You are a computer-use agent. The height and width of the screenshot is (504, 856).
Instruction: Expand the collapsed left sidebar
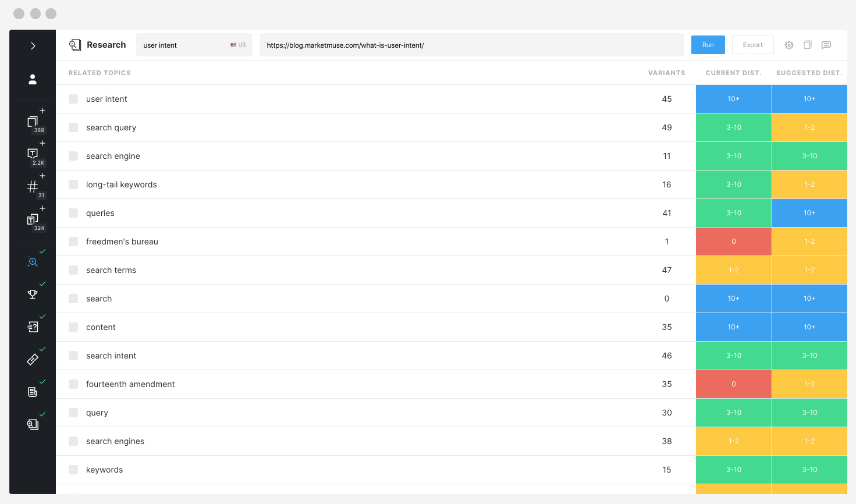pos(33,46)
